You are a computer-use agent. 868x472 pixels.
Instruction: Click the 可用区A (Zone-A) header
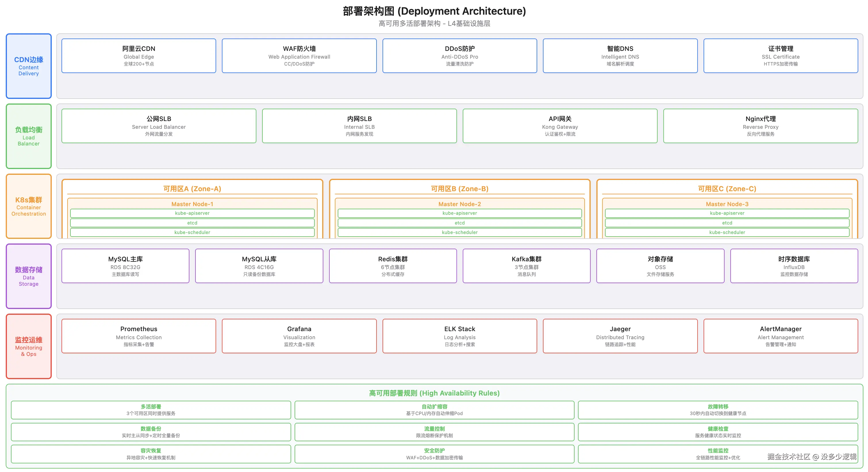click(x=192, y=189)
